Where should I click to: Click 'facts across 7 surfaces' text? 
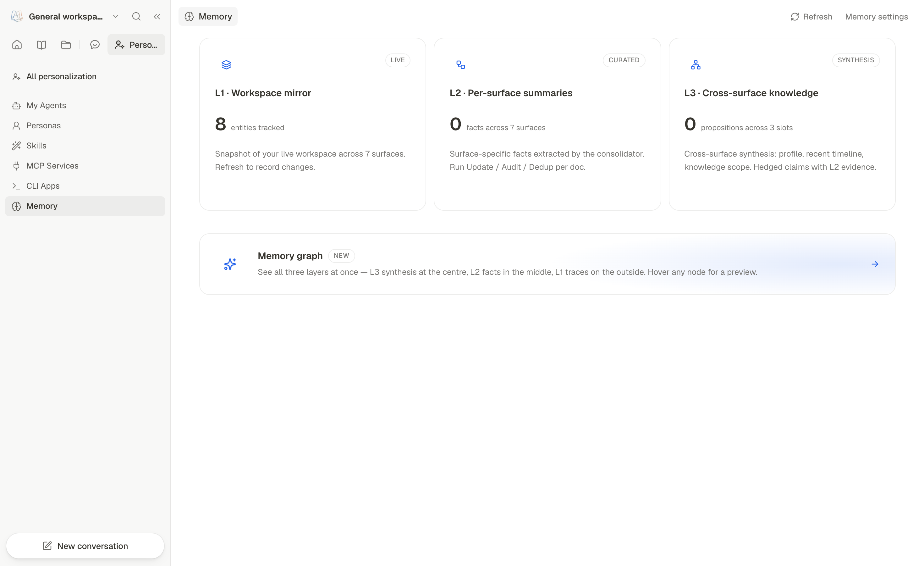coord(506,128)
